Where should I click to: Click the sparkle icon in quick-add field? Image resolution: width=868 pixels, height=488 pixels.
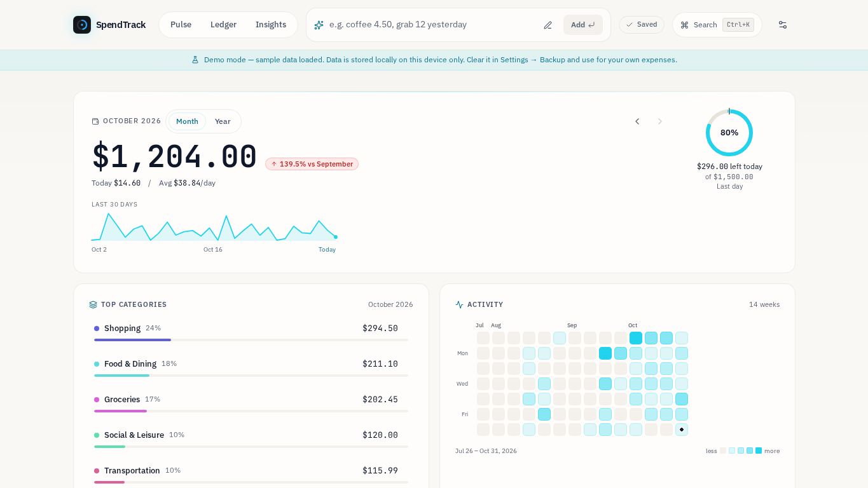pos(319,25)
